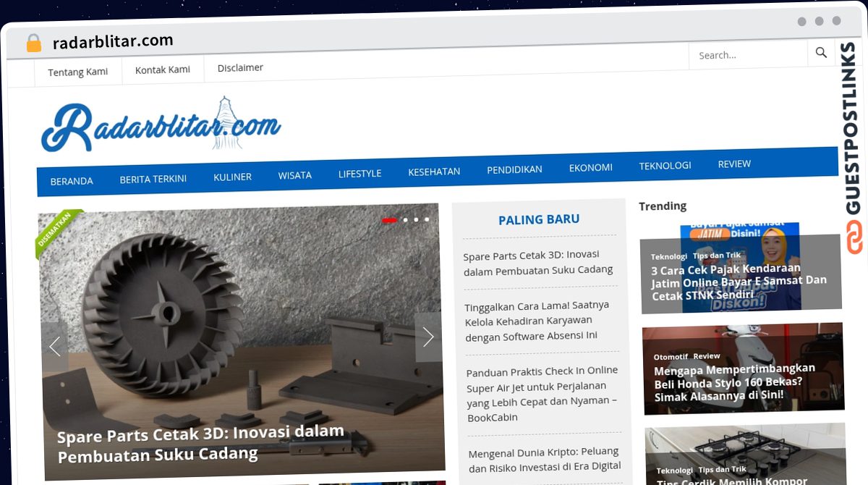Image resolution: width=868 pixels, height=485 pixels.
Task: Open the Pendidikan section
Action: pos(514,169)
